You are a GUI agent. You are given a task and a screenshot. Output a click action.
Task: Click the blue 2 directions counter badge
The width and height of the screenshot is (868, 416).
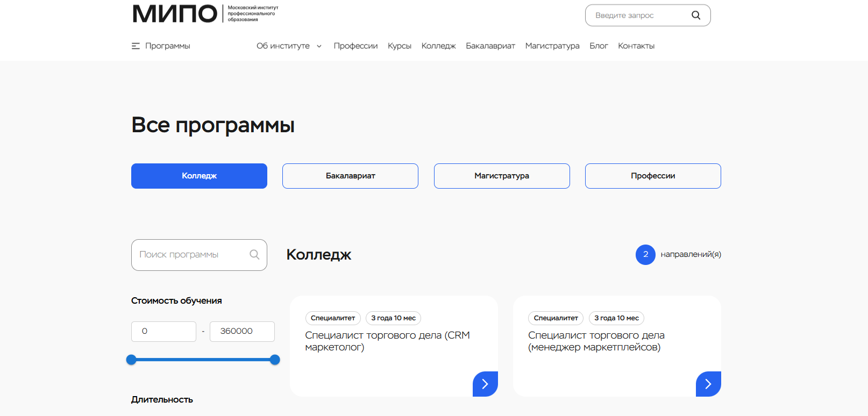(x=645, y=255)
